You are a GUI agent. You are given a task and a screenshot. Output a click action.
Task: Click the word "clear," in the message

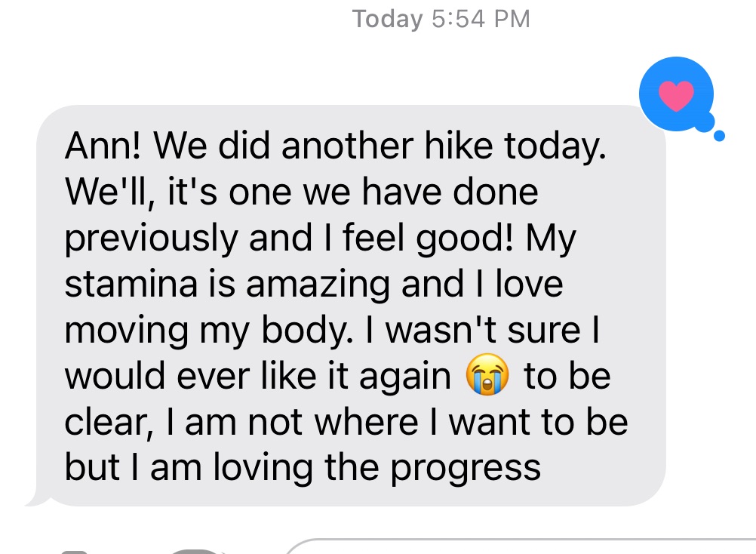point(106,423)
